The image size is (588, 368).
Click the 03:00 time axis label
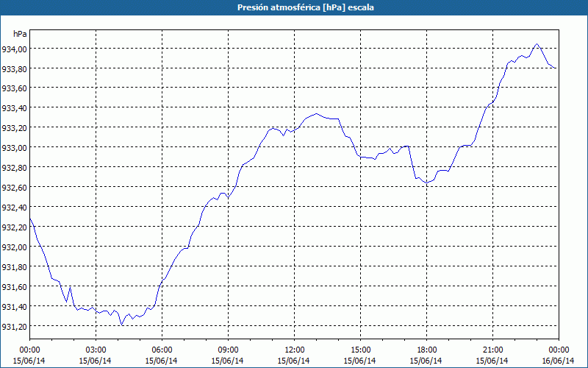96,350
